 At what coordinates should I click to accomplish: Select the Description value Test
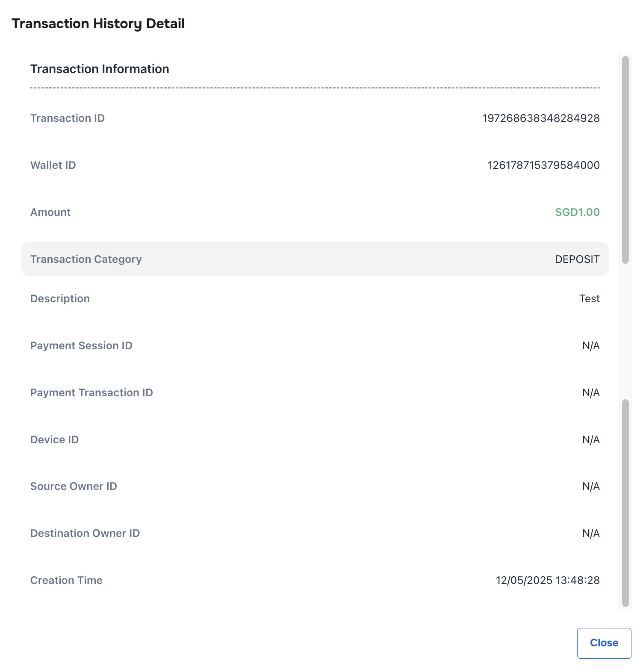coord(590,298)
